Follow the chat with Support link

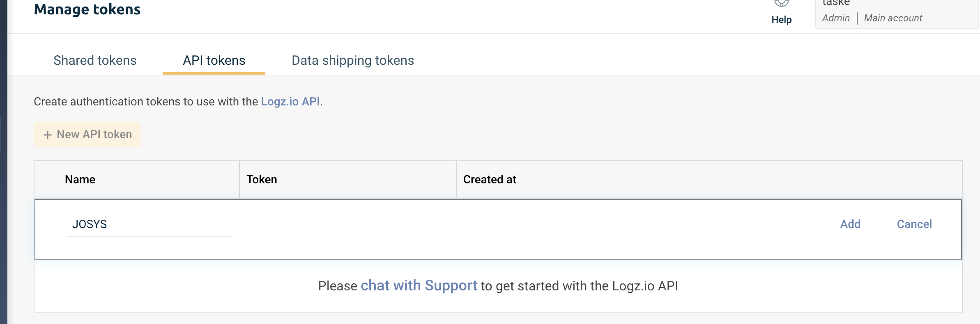coord(419,286)
